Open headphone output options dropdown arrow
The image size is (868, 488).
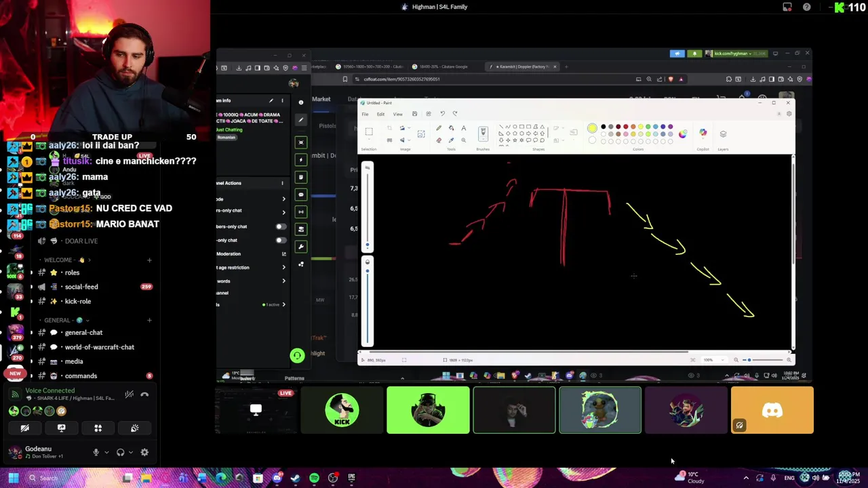(130, 453)
